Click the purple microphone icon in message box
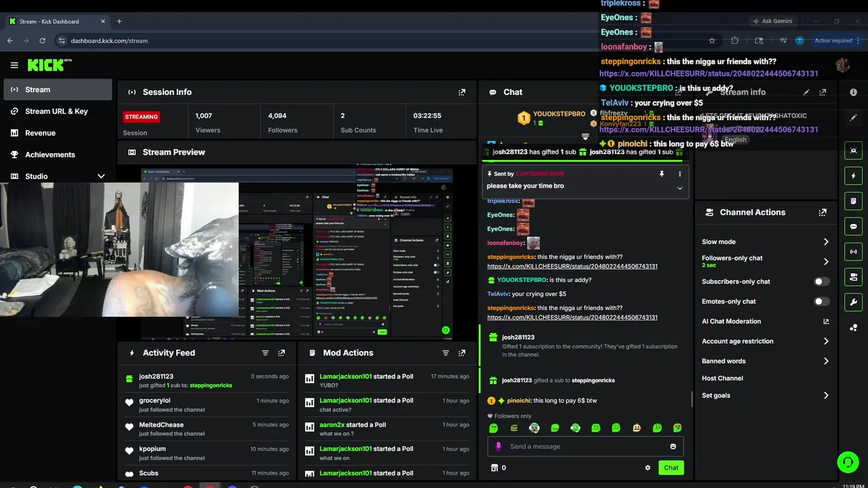Screen dimensions: 868x488 pyautogui.click(x=498, y=447)
